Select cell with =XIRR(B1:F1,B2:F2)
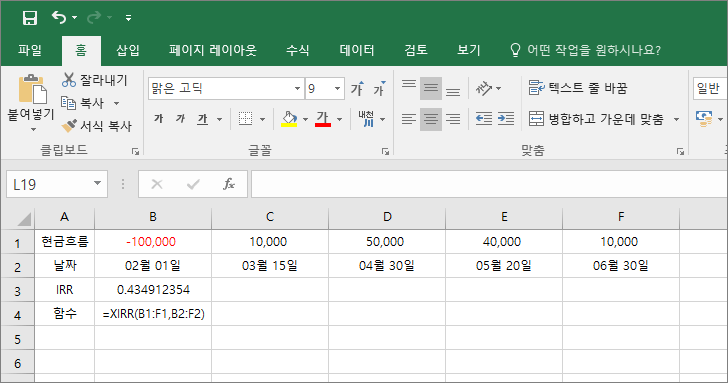Screen dimensions: 728x383 [x=153, y=314]
